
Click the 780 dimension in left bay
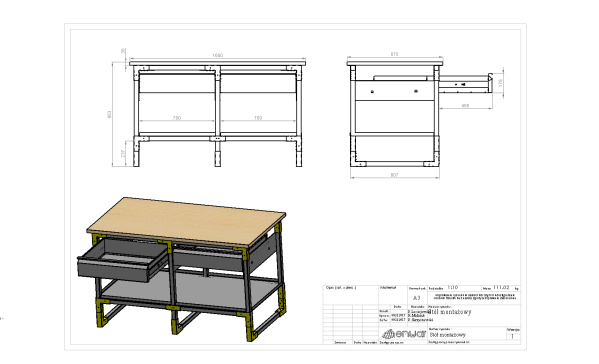176,118
